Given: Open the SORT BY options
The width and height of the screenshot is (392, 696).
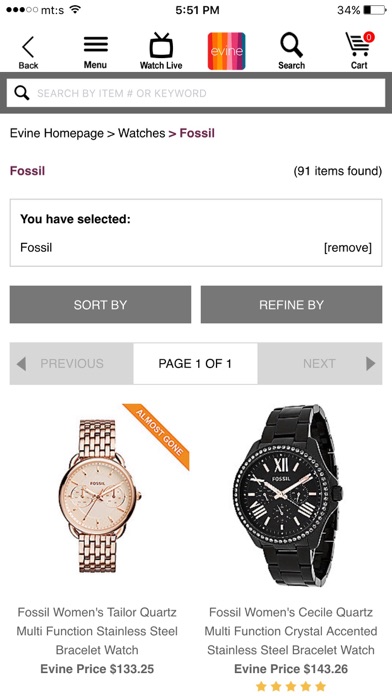Looking at the screenshot, I should 100,304.
